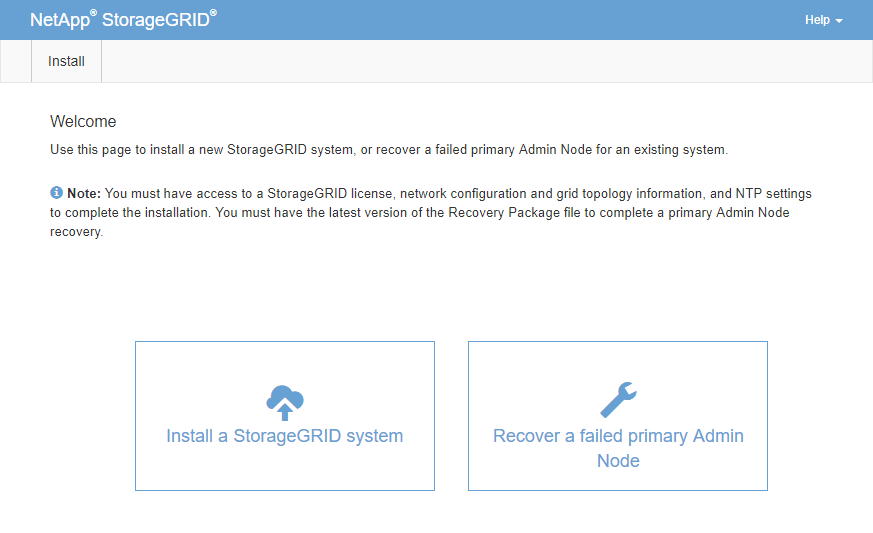Image resolution: width=873 pixels, height=533 pixels.
Task: Choose Recover a failed primary Admin text
Action: pyautogui.click(x=618, y=436)
